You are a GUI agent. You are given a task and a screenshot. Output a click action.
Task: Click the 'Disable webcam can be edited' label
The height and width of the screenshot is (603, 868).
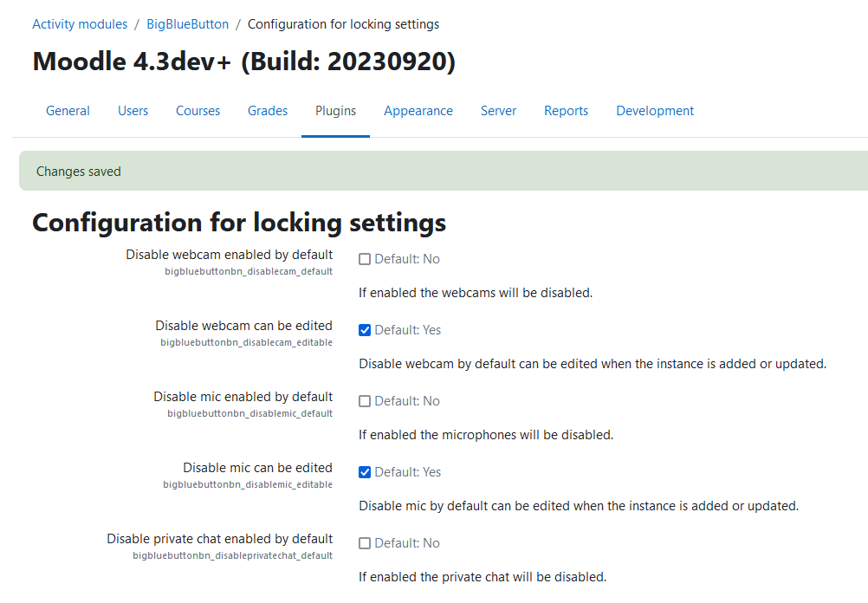(x=243, y=326)
